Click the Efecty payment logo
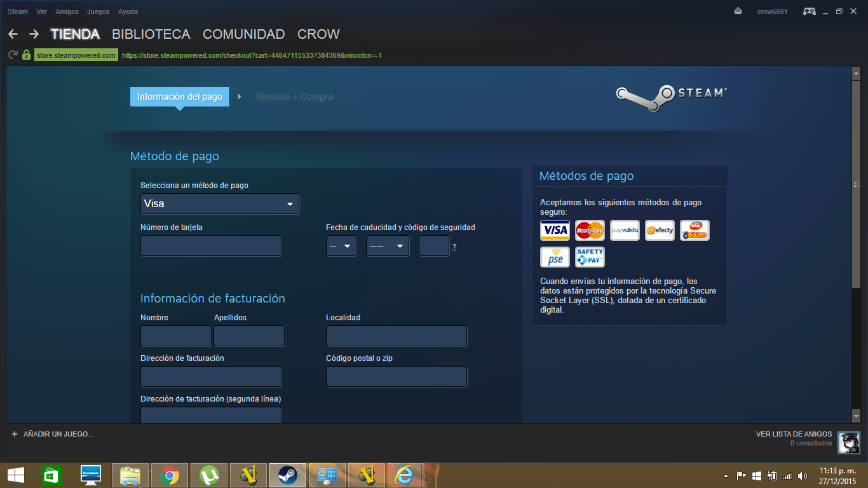Screen dimensions: 868x488 660,230
